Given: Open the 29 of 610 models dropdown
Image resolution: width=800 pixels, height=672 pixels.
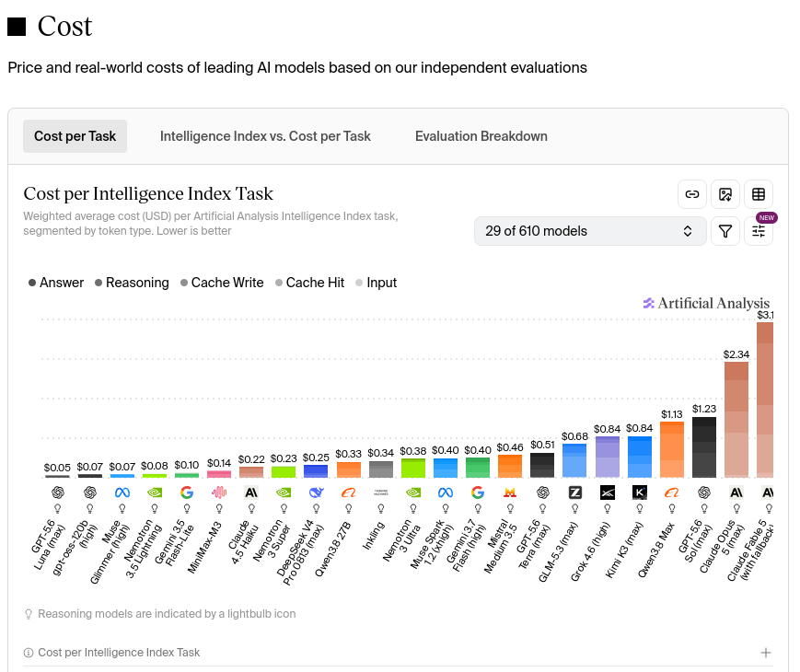Looking at the screenshot, I should point(590,231).
